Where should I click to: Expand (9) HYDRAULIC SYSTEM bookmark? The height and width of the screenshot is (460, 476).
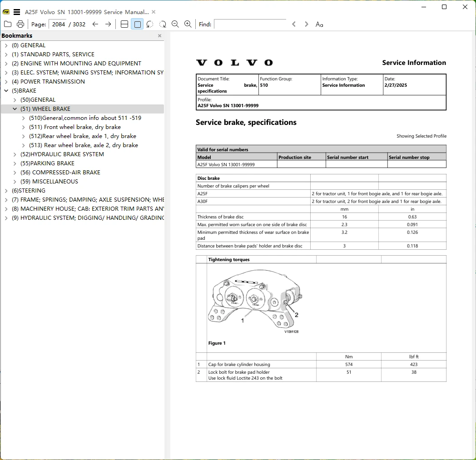click(x=6, y=218)
